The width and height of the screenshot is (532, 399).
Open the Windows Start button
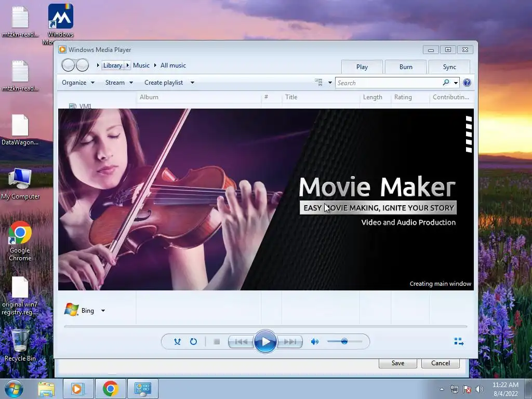(14, 389)
